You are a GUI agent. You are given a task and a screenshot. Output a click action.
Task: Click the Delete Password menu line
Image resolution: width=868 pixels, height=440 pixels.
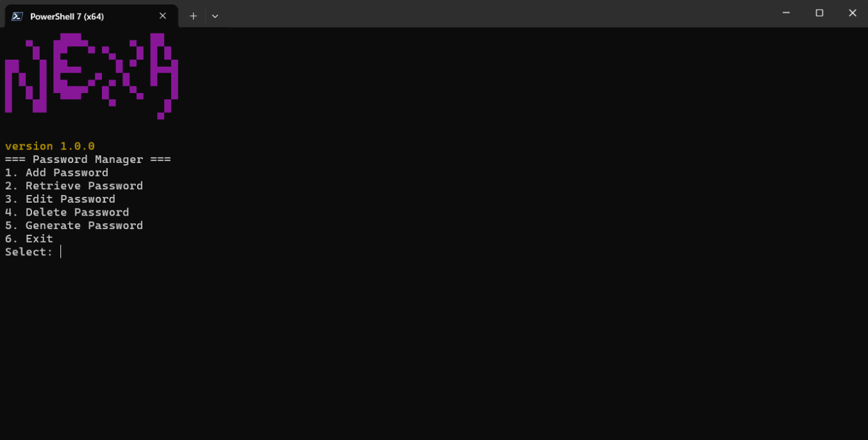pyautogui.click(x=67, y=212)
